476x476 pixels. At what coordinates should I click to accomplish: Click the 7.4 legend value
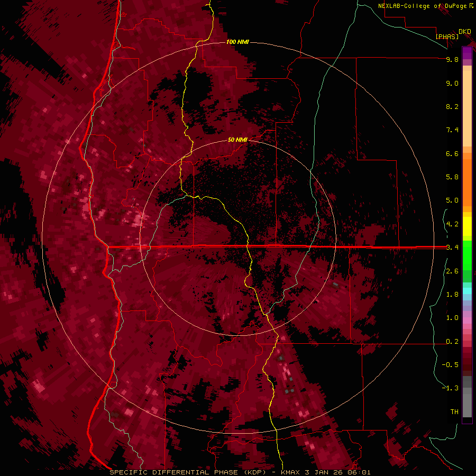pyautogui.click(x=452, y=130)
